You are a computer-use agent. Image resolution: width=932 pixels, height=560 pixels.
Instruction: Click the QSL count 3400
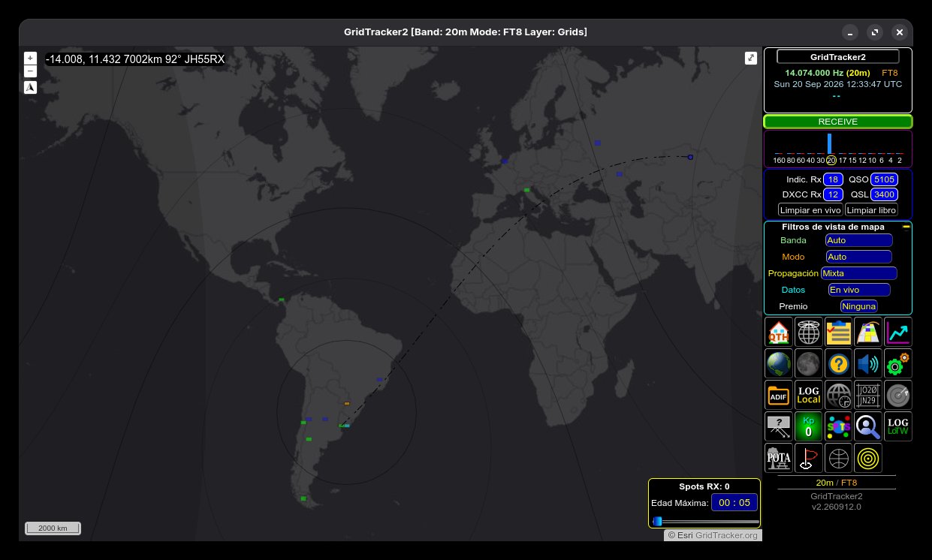(884, 194)
